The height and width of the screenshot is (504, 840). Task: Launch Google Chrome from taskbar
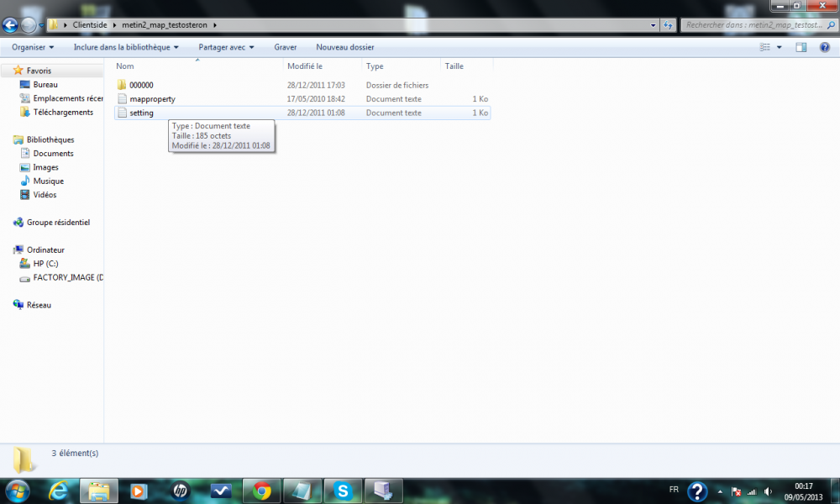261,491
